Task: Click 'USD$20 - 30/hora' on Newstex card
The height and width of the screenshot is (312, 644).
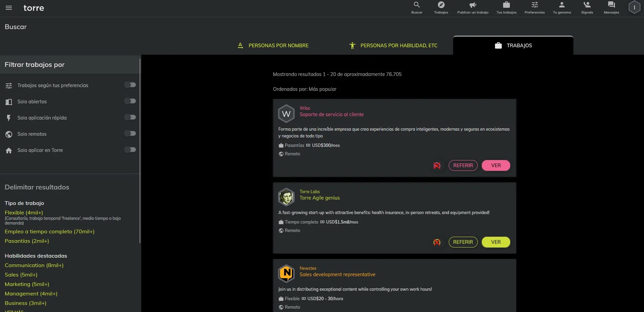Action: (325, 299)
